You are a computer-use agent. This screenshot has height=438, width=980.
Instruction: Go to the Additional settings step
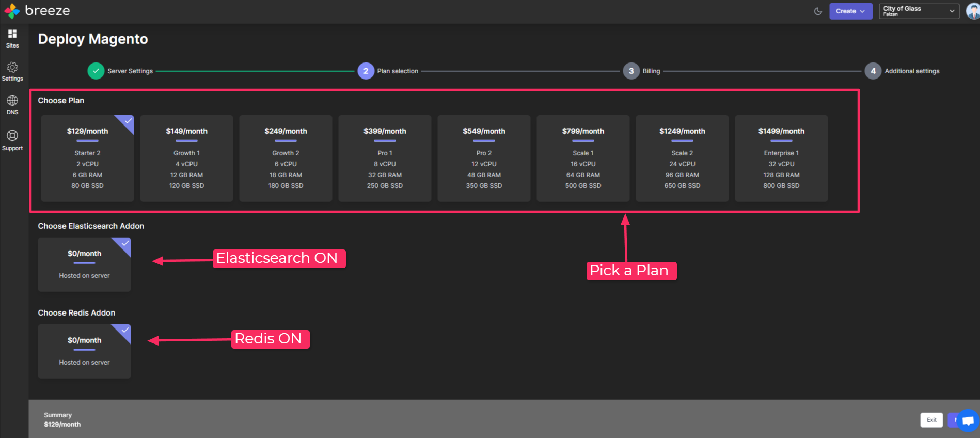tap(902, 71)
